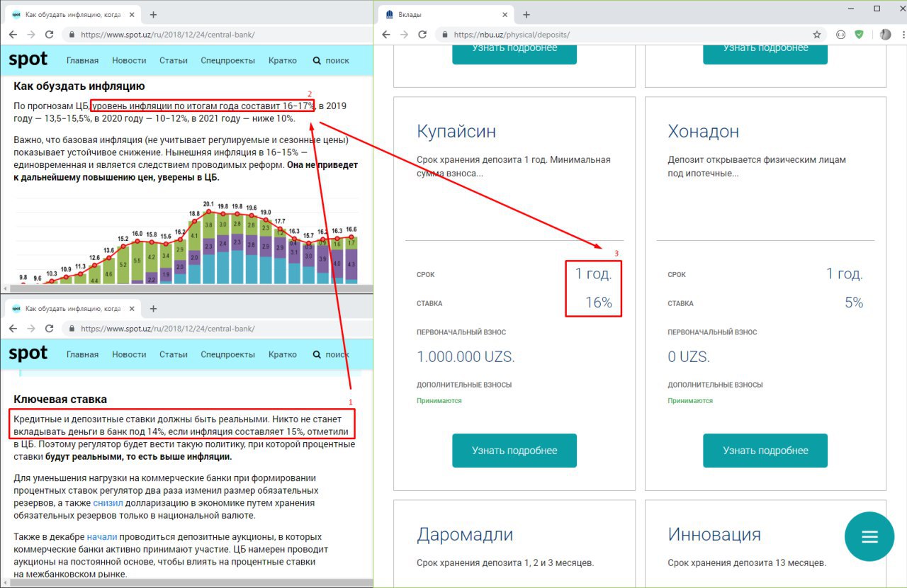The height and width of the screenshot is (588, 907).
Task: Click heading 'Как обуздать инфляцию'
Action: click(x=79, y=87)
